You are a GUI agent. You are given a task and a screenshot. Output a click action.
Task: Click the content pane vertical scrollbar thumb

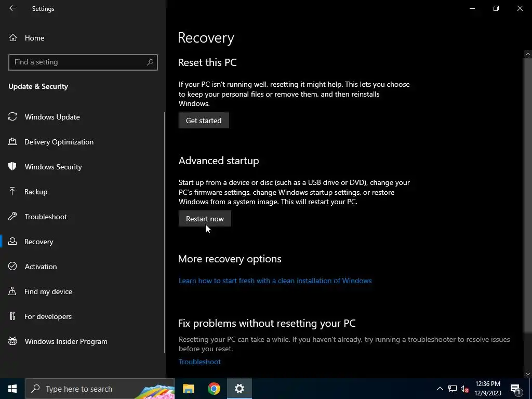[x=528, y=195]
